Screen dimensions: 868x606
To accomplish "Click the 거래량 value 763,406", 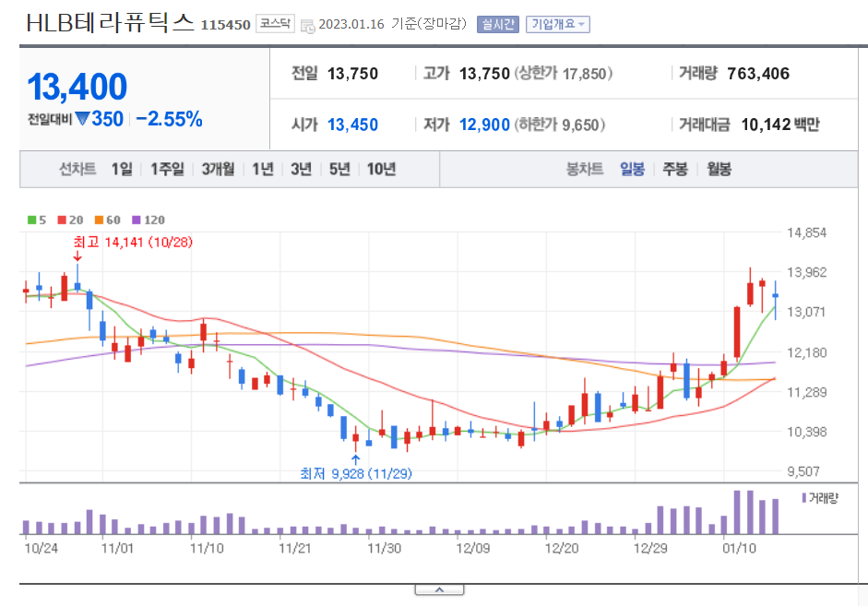I will coord(758,74).
